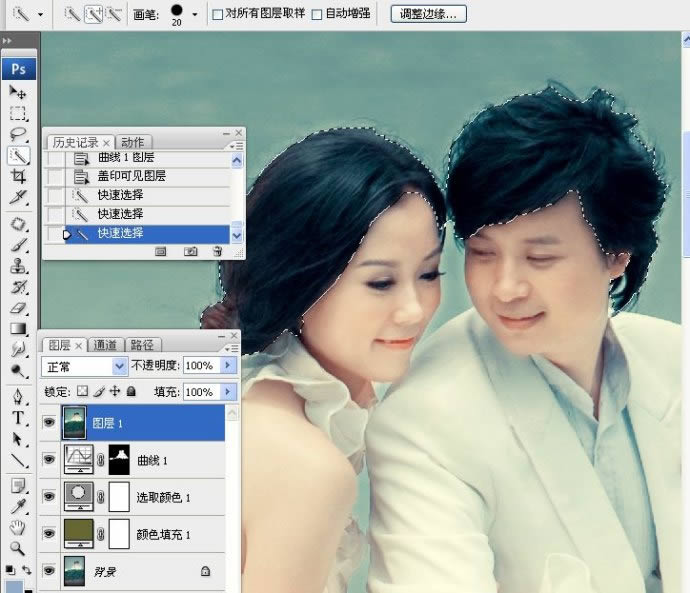The image size is (690, 593).
Task: Click the 调整边缘 button
Action: [427, 15]
